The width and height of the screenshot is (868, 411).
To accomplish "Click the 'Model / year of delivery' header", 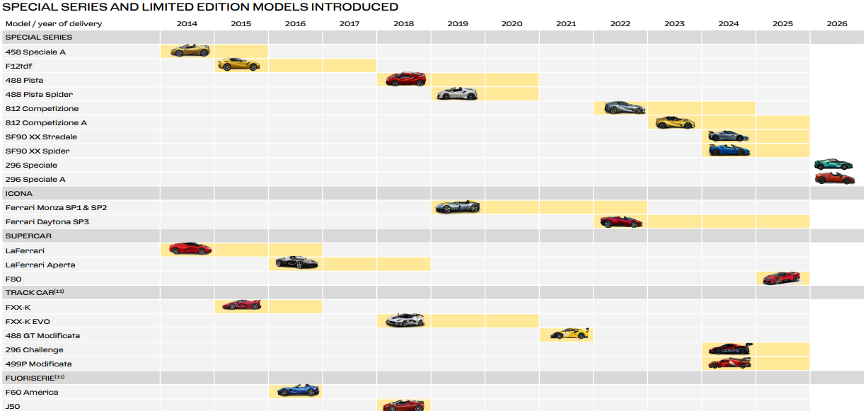I will (x=54, y=23).
